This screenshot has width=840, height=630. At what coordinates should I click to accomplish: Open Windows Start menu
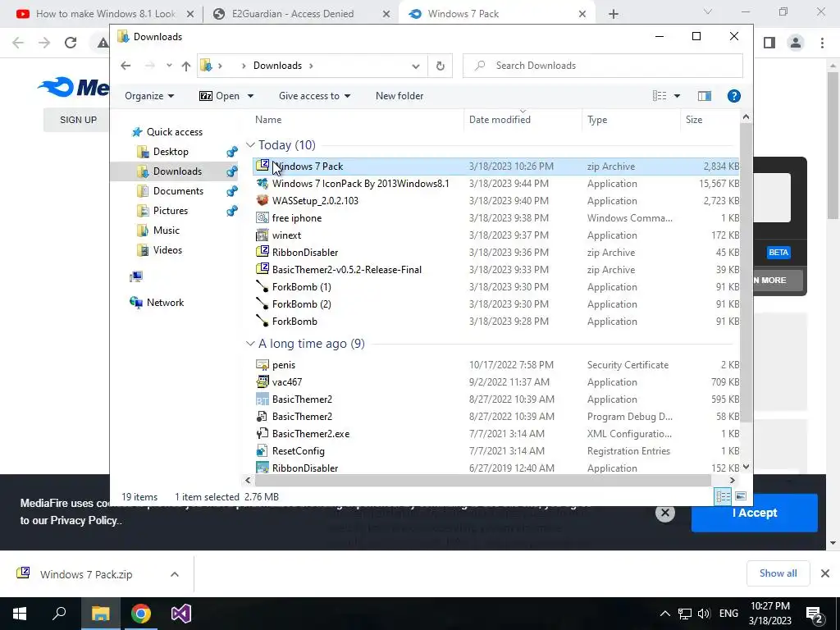[20, 614]
